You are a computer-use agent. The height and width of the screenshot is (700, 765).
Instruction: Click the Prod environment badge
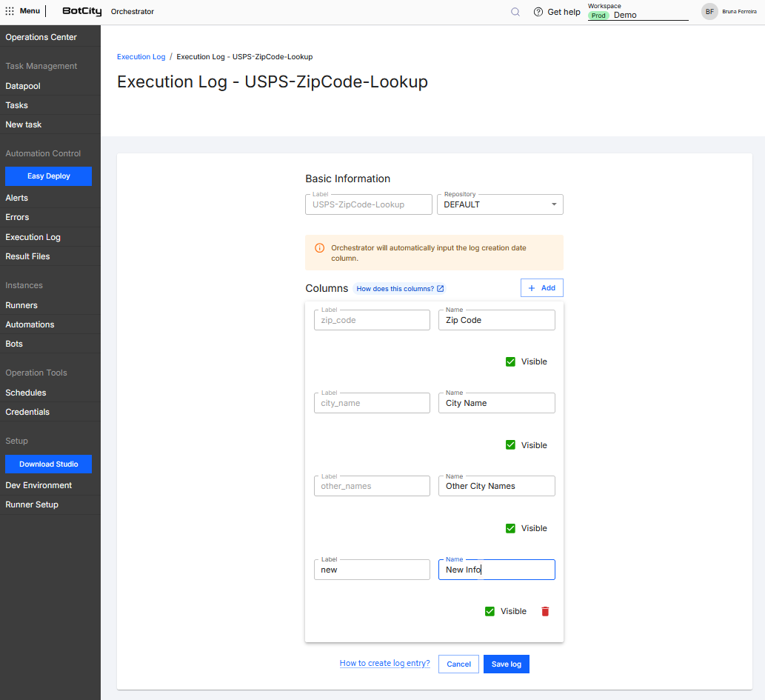tap(598, 16)
